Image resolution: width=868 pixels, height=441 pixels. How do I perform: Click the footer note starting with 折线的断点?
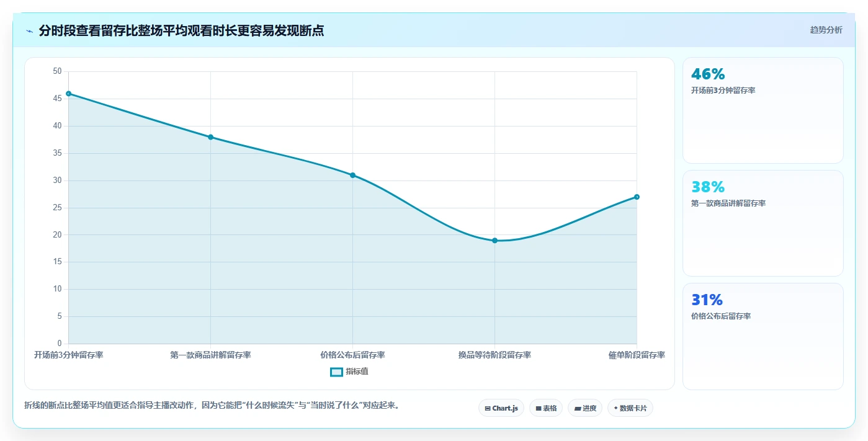point(214,406)
